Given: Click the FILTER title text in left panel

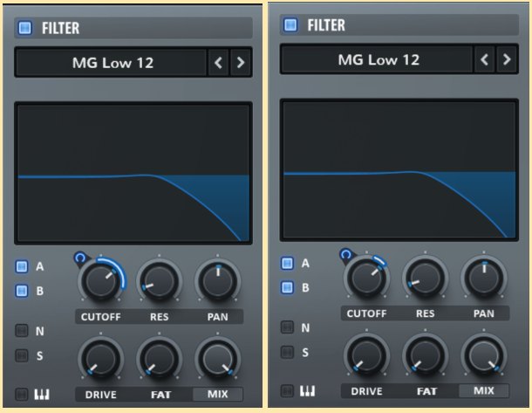Looking at the screenshot, I should 60,28.
